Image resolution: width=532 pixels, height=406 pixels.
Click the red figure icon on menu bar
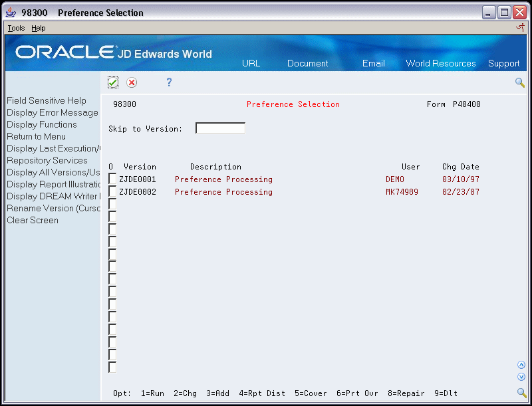pyautogui.click(x=520, y=27)
